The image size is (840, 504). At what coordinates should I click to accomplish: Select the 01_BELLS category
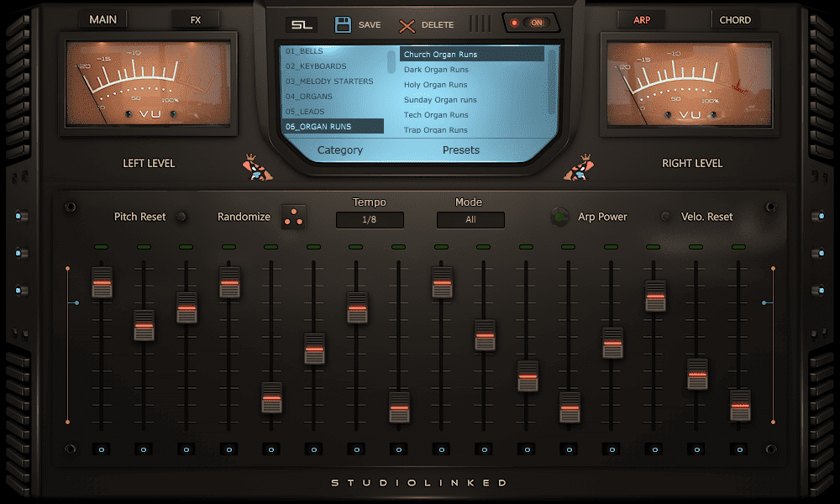coord(333,51)
